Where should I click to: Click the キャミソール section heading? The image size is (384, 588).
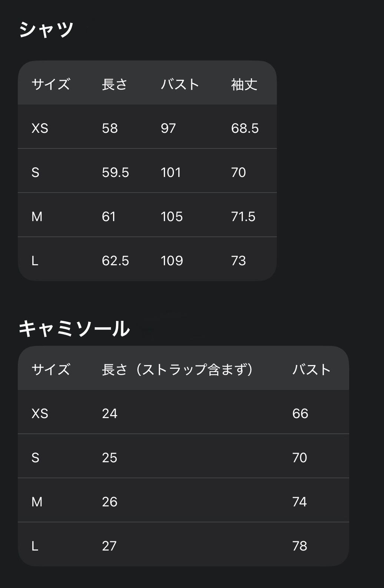point(74,329)
